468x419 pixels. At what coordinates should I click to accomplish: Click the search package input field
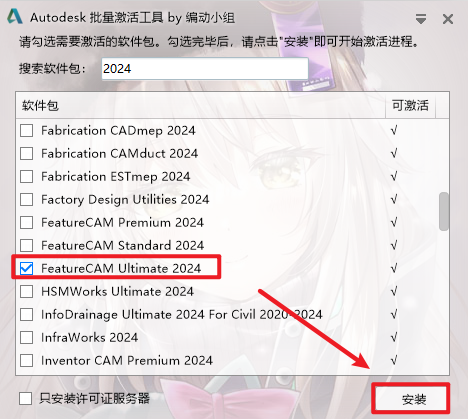[x=205, y=69]
